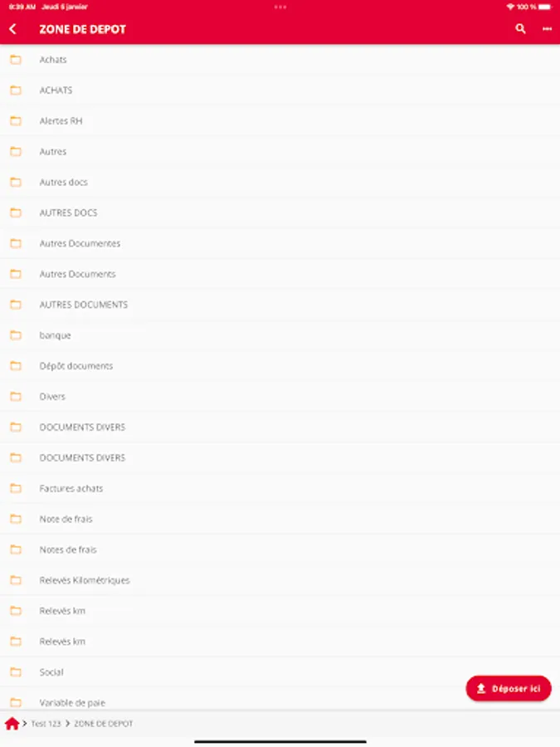Open the three-dots more options menu
The height and width of the screenshot is (747, 560).
pos(548,29)
